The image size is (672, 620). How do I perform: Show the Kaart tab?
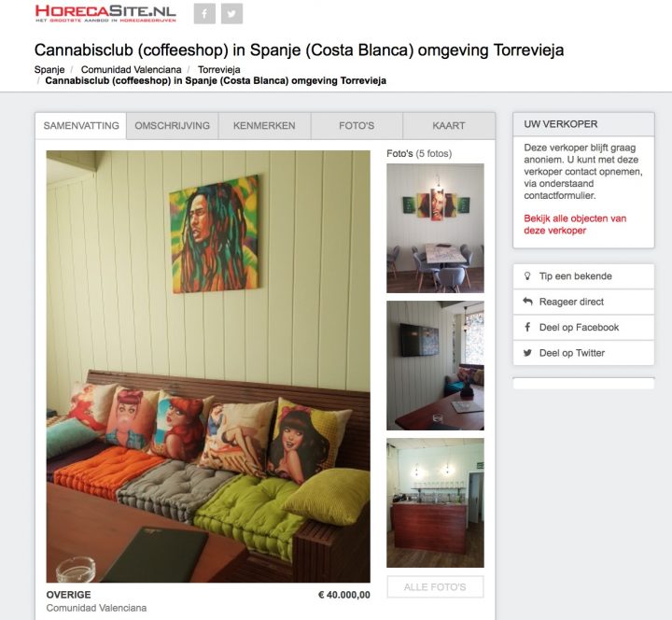click(449, 126)
